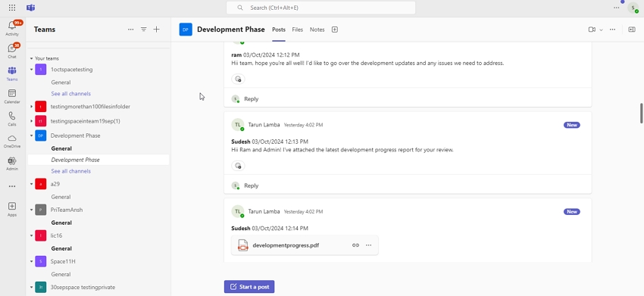The height and width of the screenshot is (296, 644).
Task: Open channel more options ellipsis in header
Action: pyautogui.click(x=612, y=30)
